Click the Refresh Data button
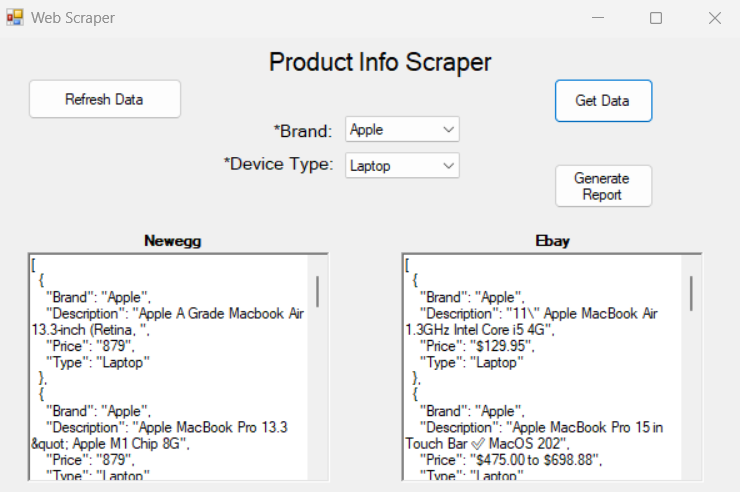740x492 pixels. pyautogui.click(x=105, y=99)
